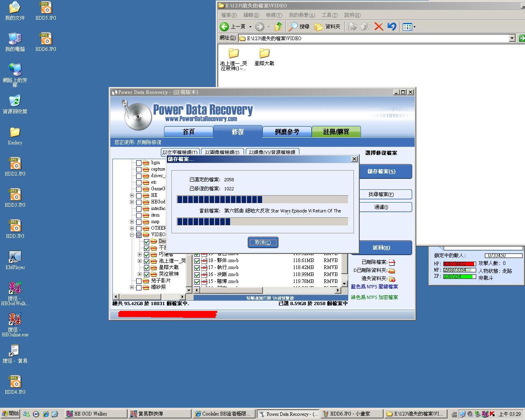Uncheck the 18 - 夥伴.rmvb file checkbox

tap(197, 261)
